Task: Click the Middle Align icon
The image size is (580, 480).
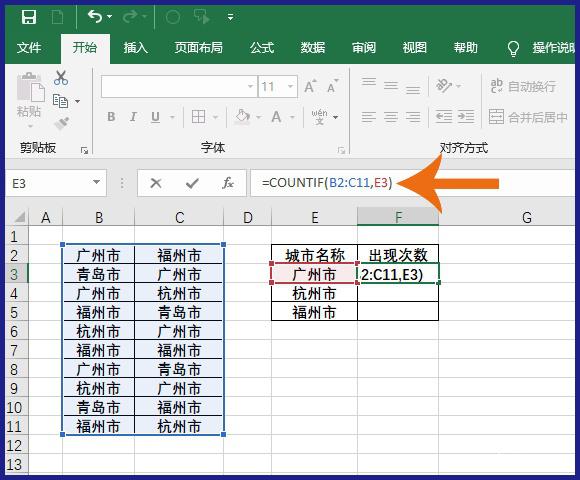Action: tap(391, 86)
